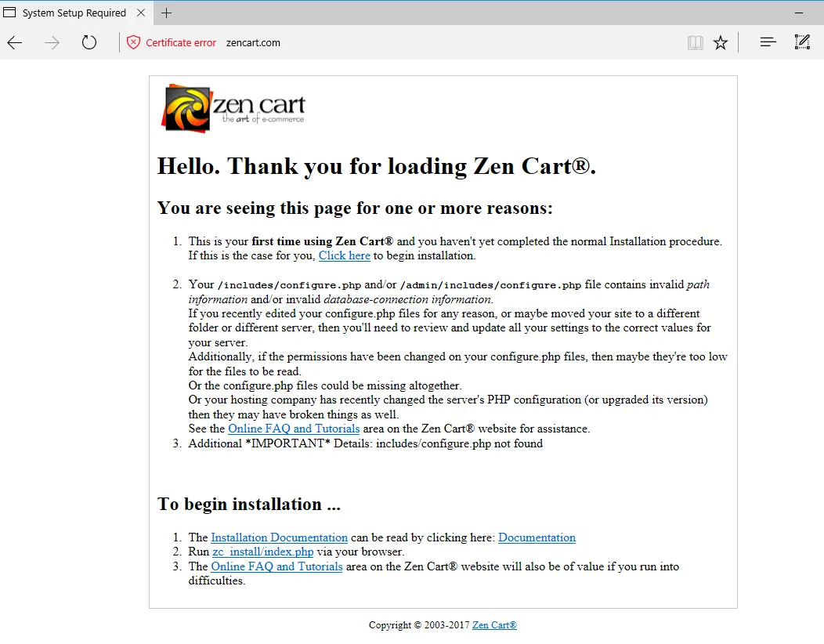Click the Zen Cart logo image
This screenshot has width=824, height=644.
tap(233, 108)
